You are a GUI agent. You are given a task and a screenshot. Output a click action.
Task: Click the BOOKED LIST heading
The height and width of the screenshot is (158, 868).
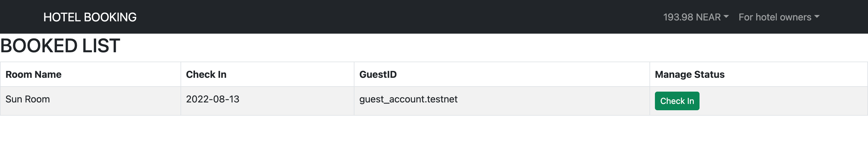tap(60, 46)
